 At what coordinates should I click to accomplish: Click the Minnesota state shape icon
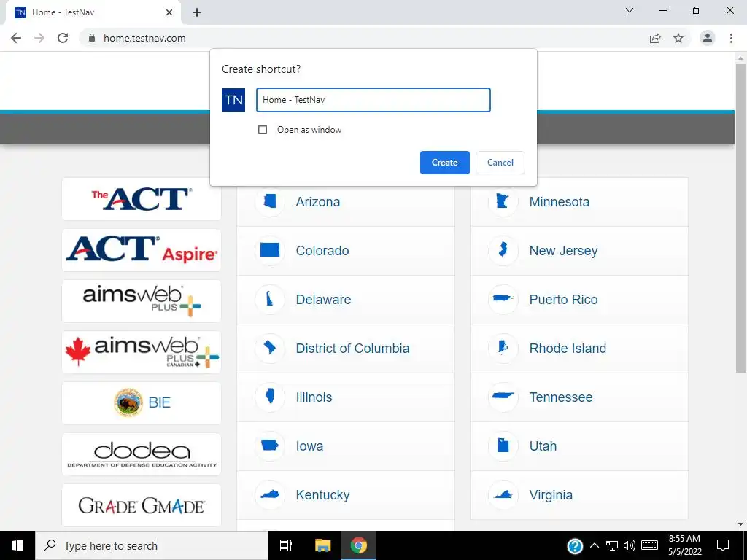coord(503,202)
